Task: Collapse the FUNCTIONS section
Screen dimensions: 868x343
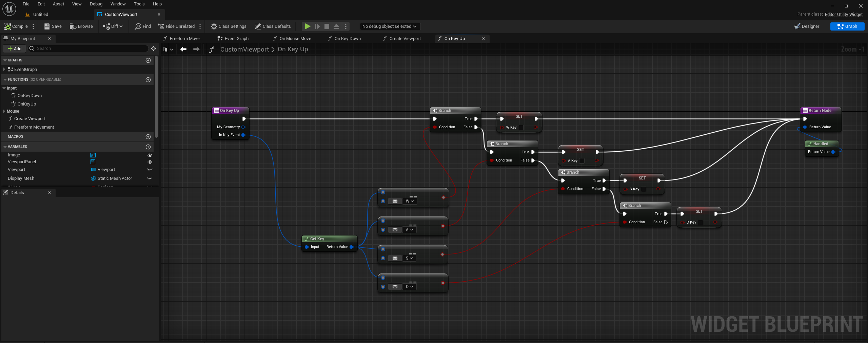Action: (x=5, y=80)
